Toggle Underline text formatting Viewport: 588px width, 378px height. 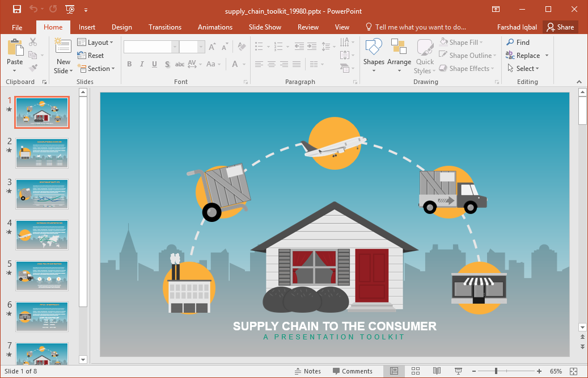pos(154,64)
